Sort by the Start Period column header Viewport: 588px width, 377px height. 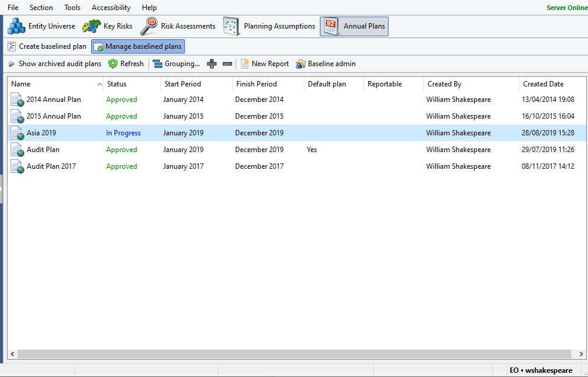(x=197, y=84)
